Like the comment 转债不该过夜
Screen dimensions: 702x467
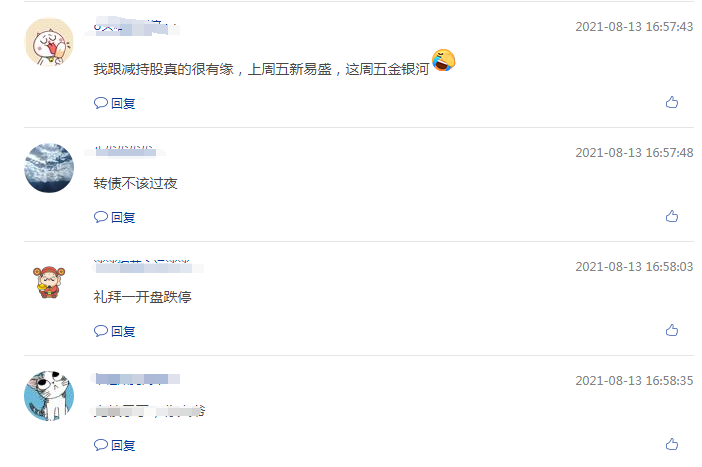tap(672, 216)
